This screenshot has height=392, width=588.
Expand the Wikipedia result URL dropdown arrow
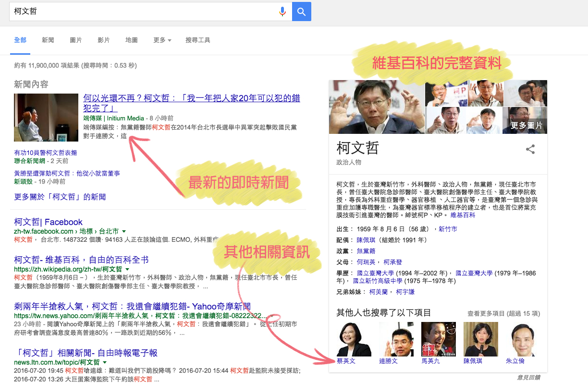click(127, 269)
